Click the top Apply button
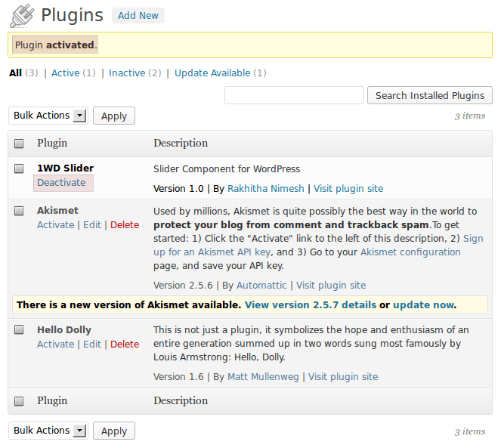The height and width of the screenshot is (448, 501). coord(114,116)
